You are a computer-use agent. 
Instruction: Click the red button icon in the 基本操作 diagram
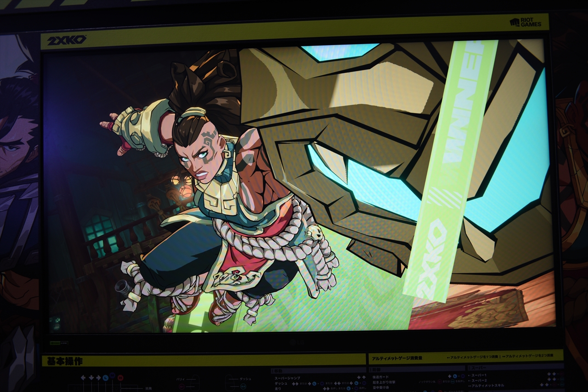120,378
